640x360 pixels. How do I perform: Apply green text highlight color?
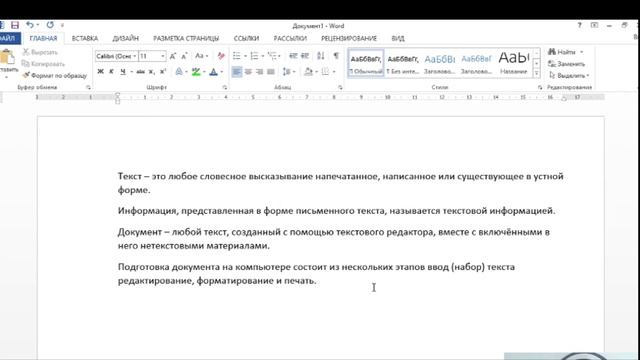coord(196,72)
